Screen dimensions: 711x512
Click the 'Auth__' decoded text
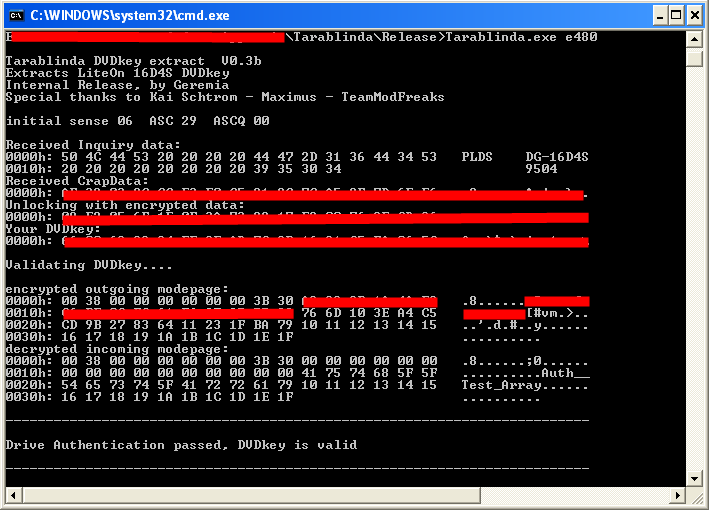pyautogui.click(x=565, y=373)
